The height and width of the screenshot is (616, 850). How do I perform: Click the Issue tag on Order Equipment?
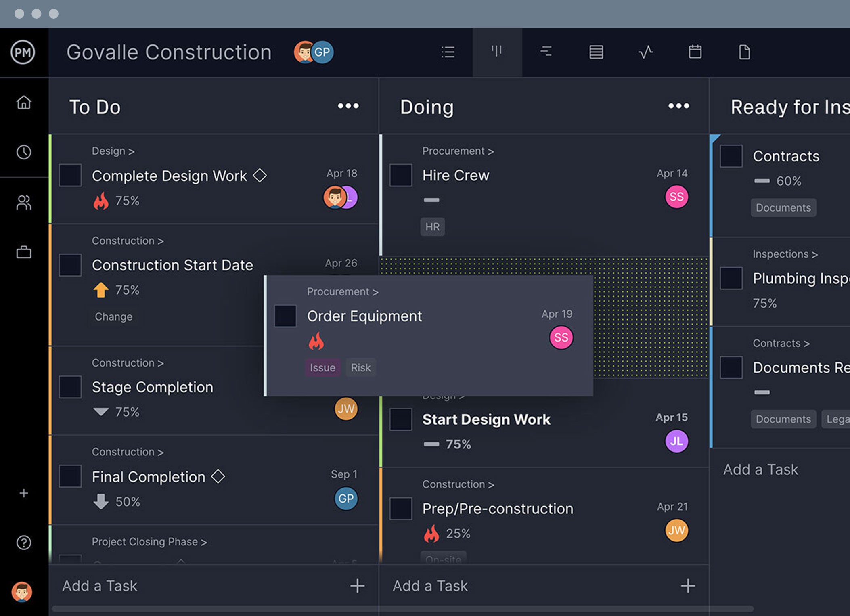tap(322, 368)
